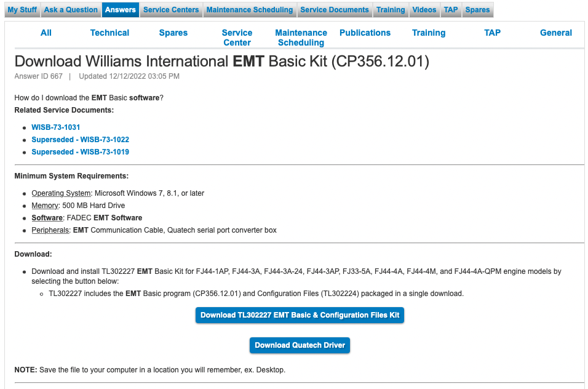This screenshot has height=389, width=588.
Task: Open the My Stuff tab
Action: click(22, 10)
